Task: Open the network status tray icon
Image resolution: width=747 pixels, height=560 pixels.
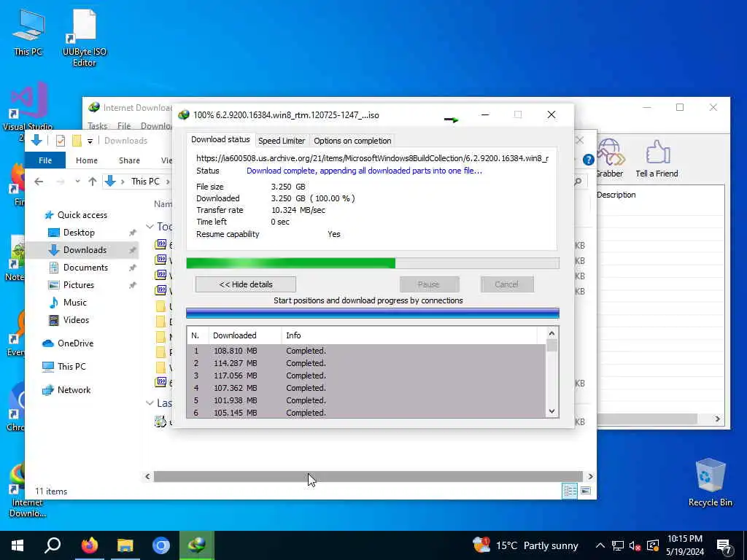Action: click(x=618, y=545)
